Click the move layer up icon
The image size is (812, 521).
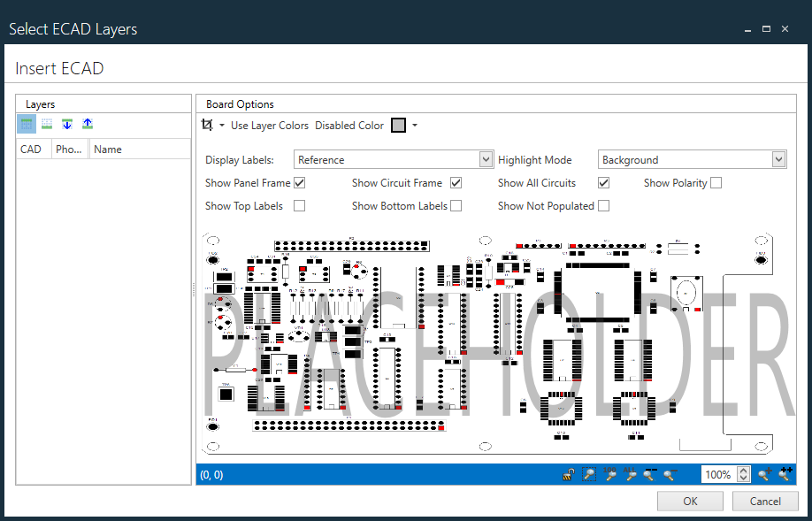88,124
